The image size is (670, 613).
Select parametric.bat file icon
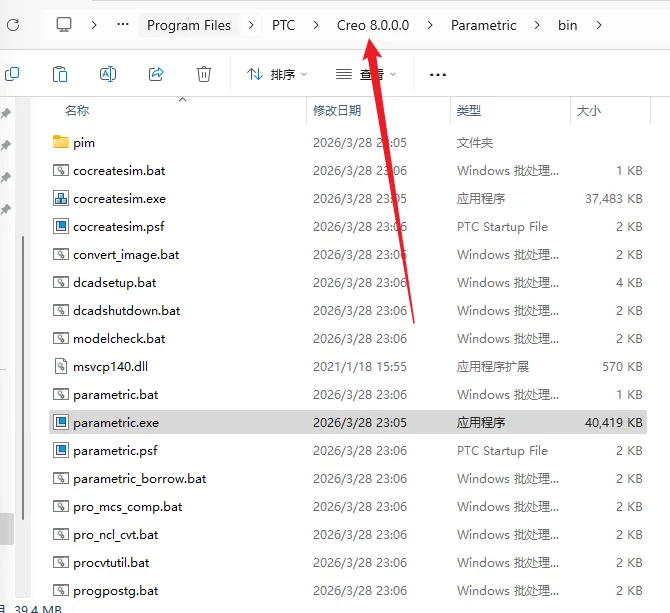(x=61, y=394)
